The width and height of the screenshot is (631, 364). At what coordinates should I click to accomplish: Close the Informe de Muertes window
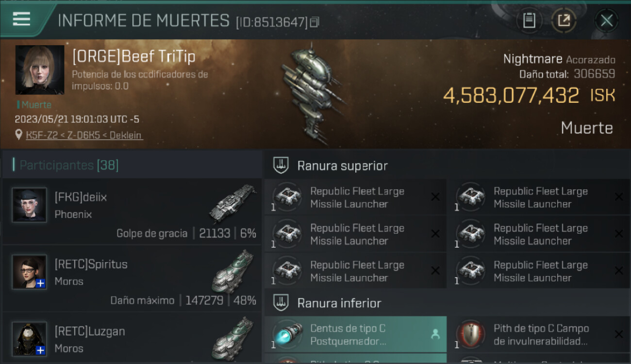pyautogui.click(x=607, y=20)
